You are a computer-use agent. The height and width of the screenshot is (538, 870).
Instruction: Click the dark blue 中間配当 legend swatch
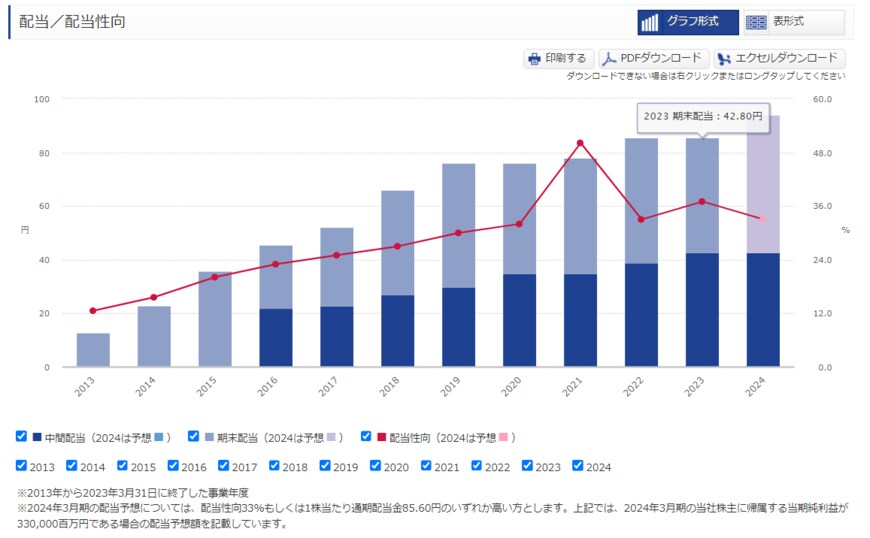[37, 438]
